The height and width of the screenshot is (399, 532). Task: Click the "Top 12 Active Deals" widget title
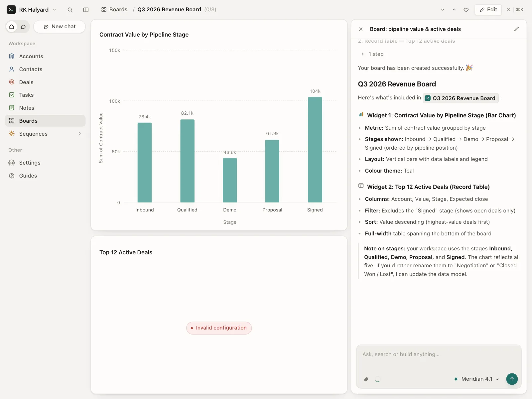pyautogui.click(x=126, y=252)
